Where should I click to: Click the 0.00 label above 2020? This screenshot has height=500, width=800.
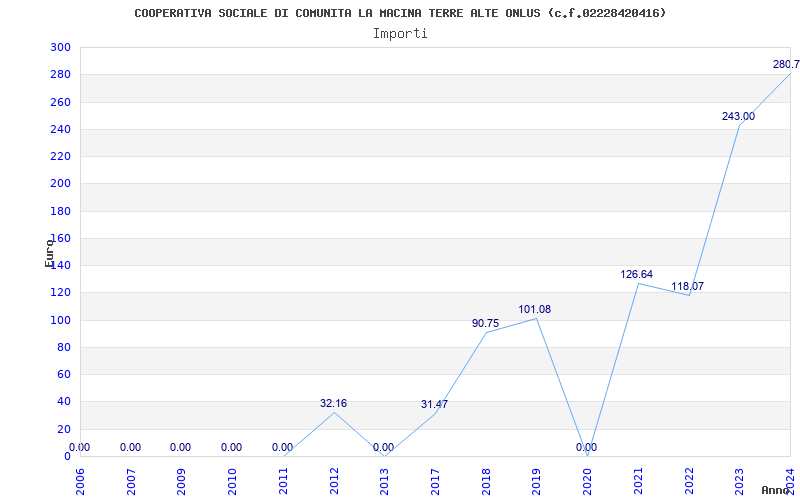point(586,447)
